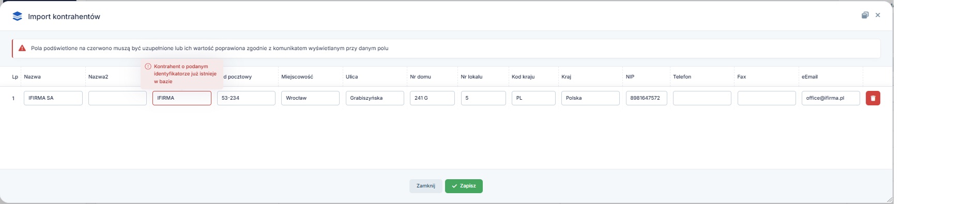The height and width of the screenshot is (204, 980).
Task: Click the red warning triangle icon
Action: 22,48
